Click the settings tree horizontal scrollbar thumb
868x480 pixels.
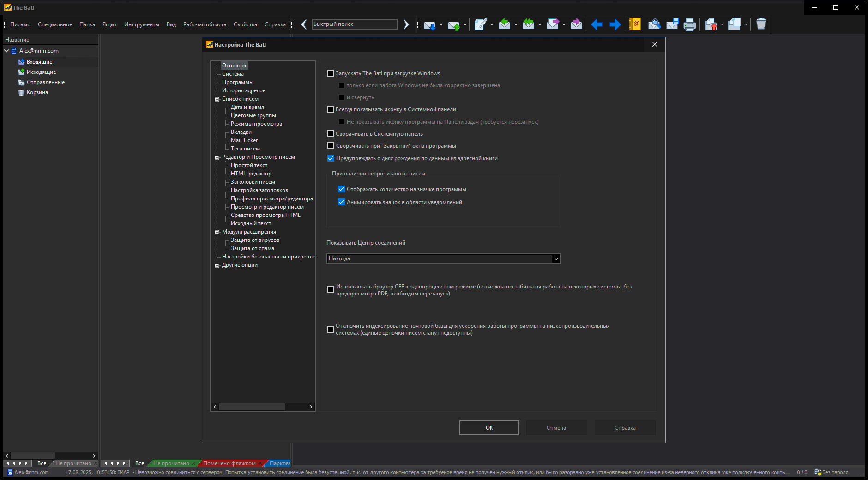(252, 407)
